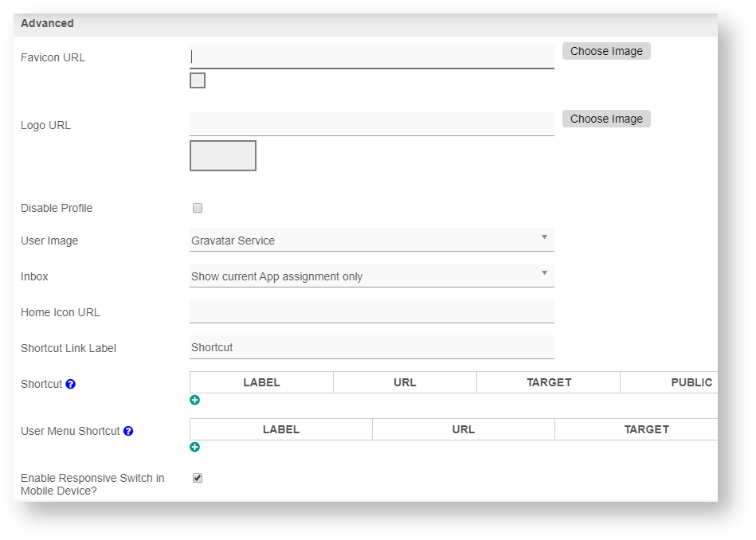The width and height of the screenshot is (756, 540).
Task: Edit the Shortcut Link Label field
Action: tap(371, 347)
